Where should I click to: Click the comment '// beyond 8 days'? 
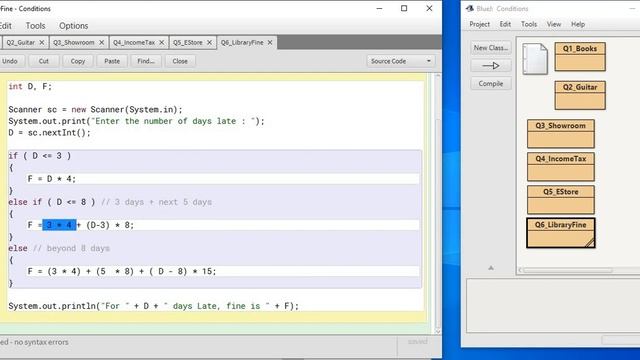(71, 248)
